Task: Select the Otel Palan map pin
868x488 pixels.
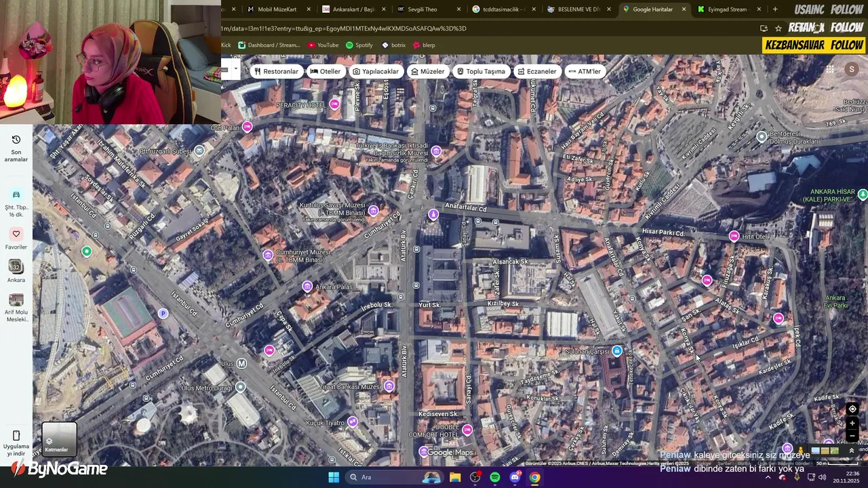Action: tap(247, 127)
